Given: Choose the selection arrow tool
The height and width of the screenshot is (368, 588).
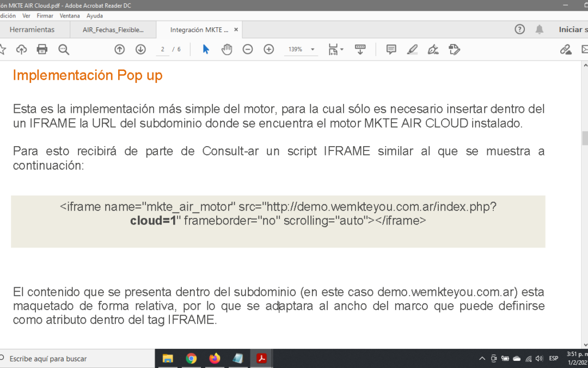Looking at the screenshot, I should point(206,49).
